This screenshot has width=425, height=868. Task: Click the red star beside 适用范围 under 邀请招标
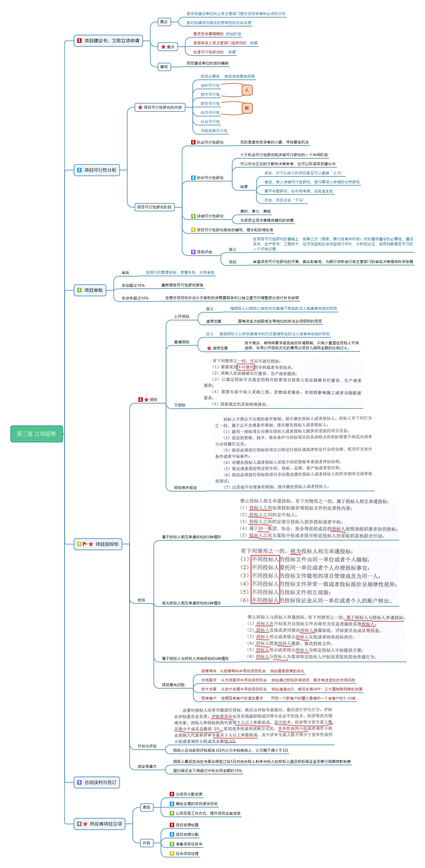click(209, 348)
